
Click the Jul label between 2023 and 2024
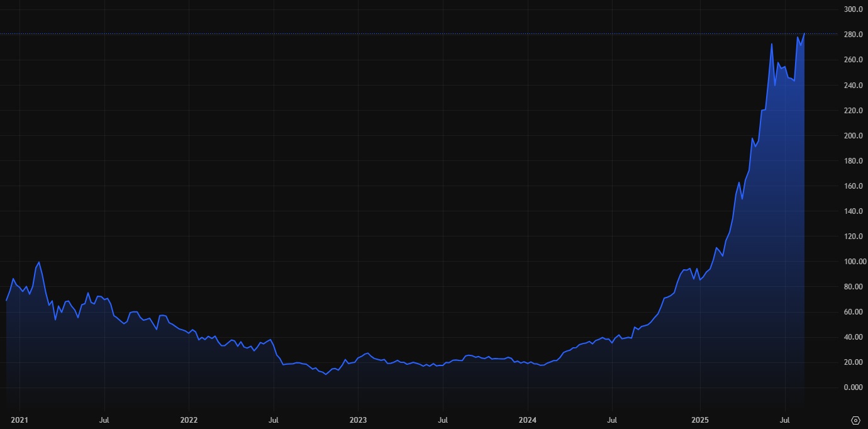click(x=443, y=419)
